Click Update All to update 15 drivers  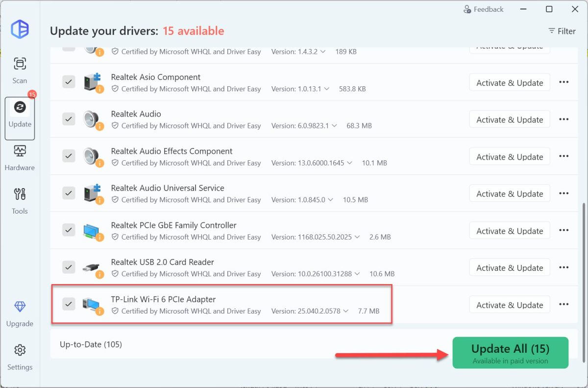[x=510, y=352]
